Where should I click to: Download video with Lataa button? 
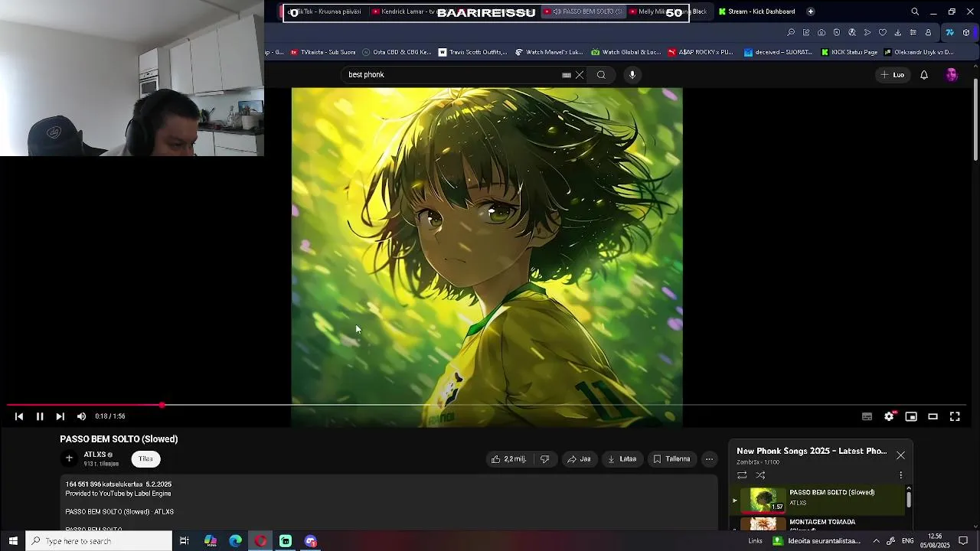coord(622,459)
